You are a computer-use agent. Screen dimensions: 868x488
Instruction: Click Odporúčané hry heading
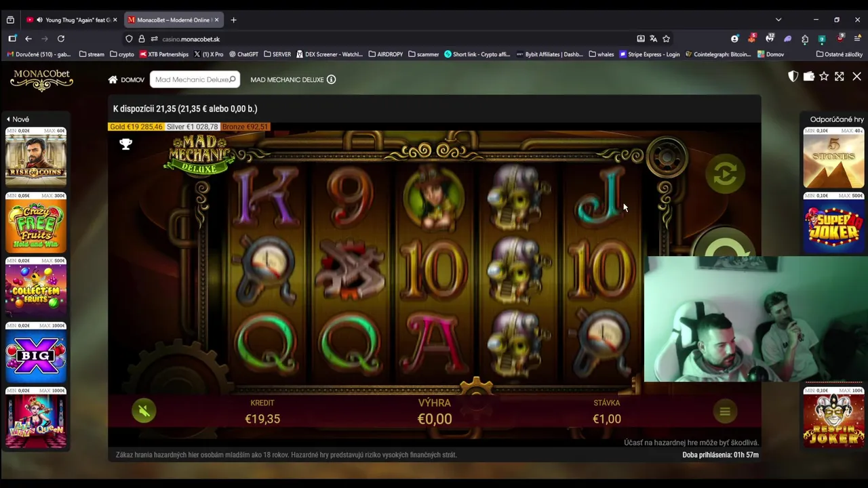point(837,119)
